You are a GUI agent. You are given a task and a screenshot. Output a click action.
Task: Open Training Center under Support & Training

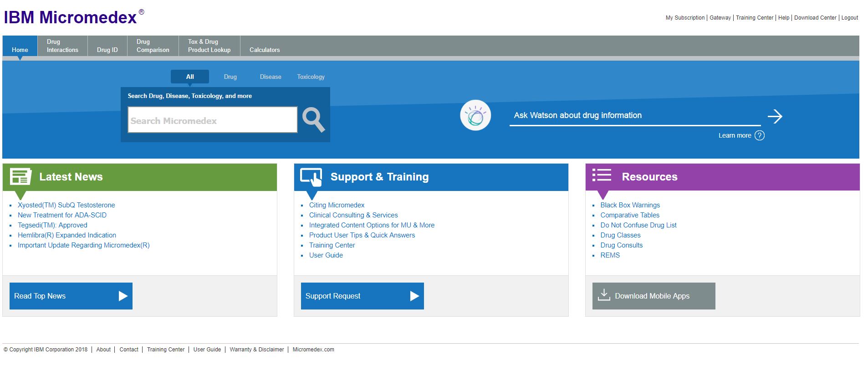click(x=332, y=245)
